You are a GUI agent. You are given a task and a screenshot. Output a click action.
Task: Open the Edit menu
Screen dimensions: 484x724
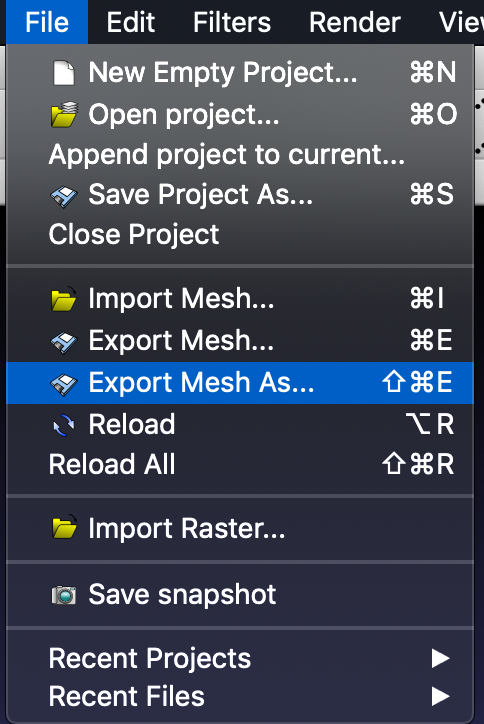(x=130, y=22)
